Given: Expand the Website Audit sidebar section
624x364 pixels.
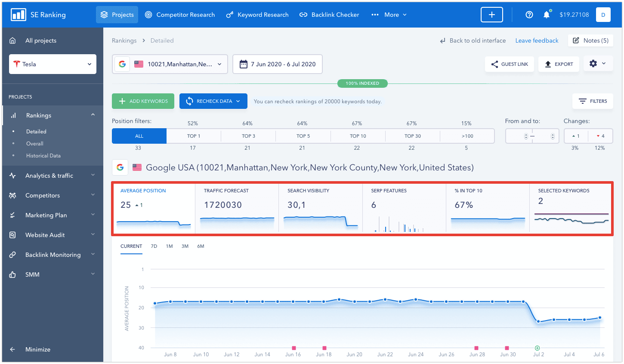Looking at the screenshot, I should click(x=53, y=235).
